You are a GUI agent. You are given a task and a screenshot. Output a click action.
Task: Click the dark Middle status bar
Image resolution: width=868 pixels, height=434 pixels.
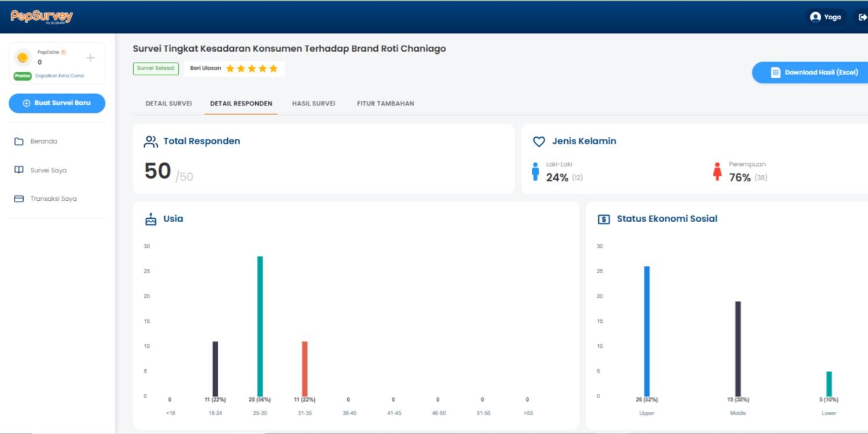(738, 349)
